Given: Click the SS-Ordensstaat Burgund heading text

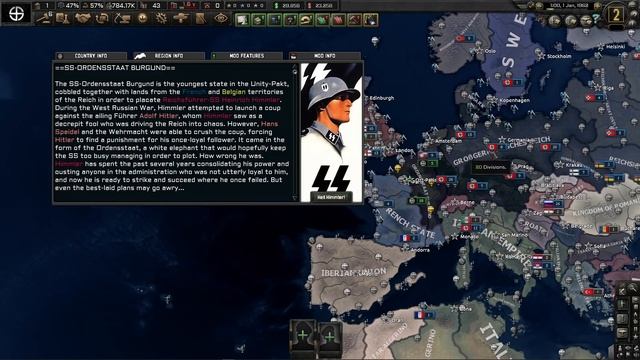Looking at the screenshot, I should (x=116, y=68).
